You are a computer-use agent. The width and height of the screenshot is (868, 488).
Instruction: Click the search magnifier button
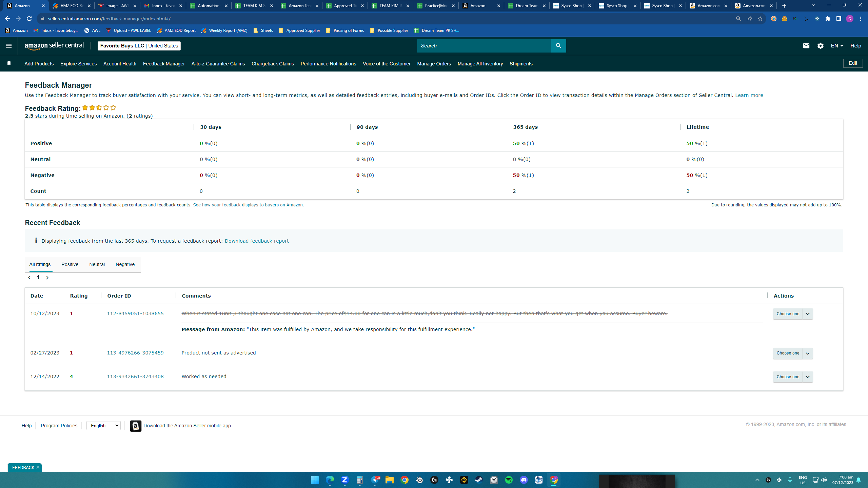[558, 46]
